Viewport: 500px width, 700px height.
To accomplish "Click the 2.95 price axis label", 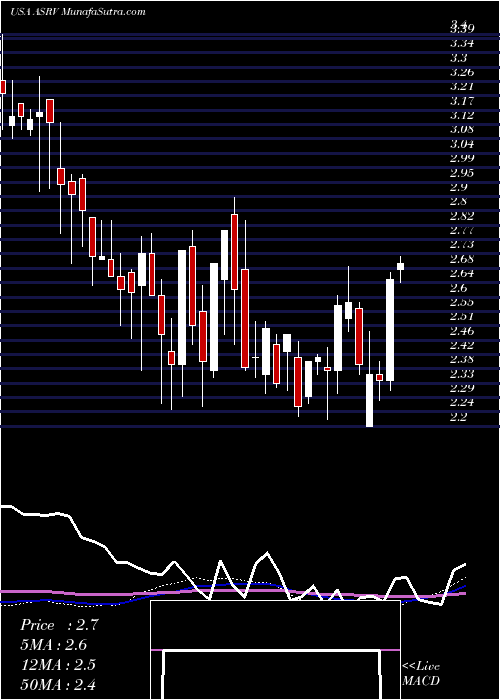I will pyautogui.click(x=462, y=173).
